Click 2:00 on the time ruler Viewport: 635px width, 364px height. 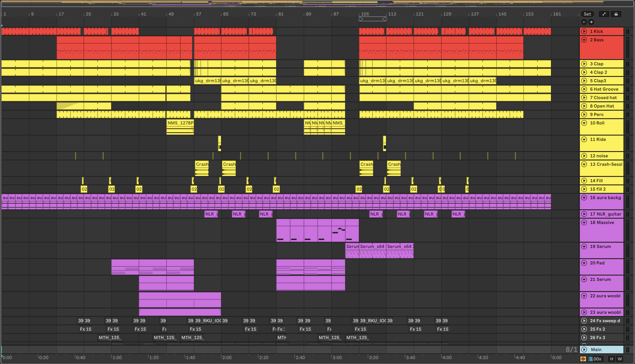[227, 358]
